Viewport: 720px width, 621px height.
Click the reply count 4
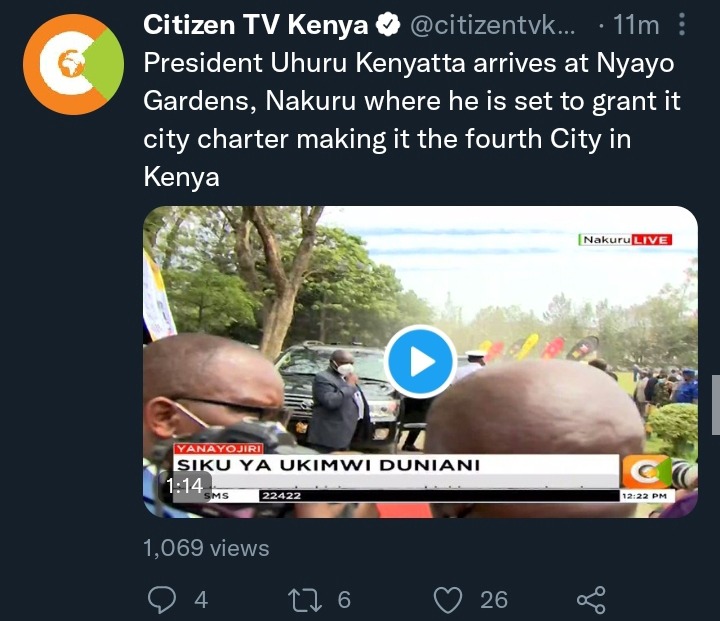click(201, 600)
